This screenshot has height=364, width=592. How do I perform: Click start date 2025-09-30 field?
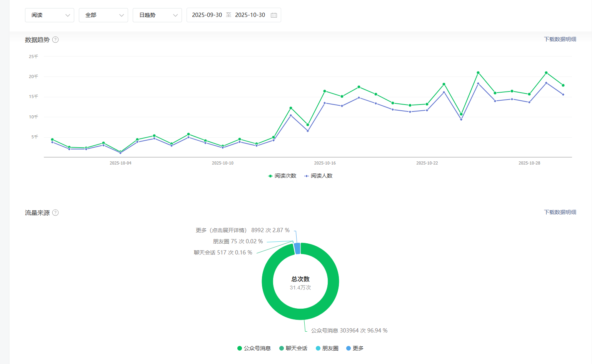coord(207,15)
